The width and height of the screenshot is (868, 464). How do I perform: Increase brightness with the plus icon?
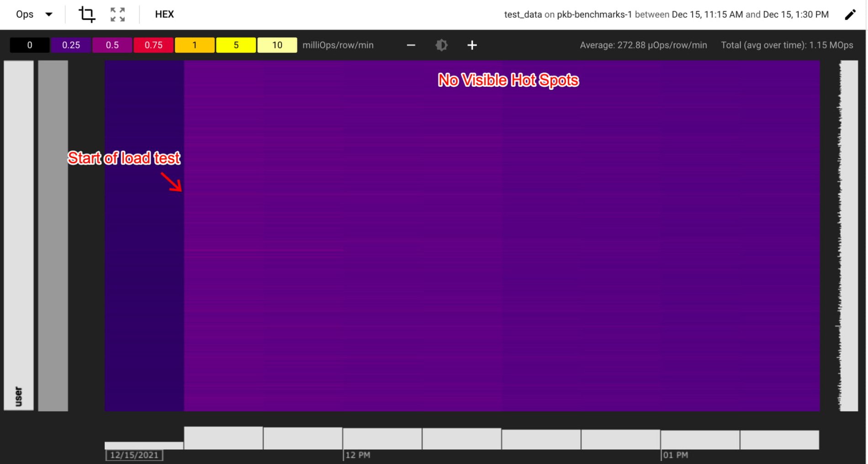pos(472,45)
